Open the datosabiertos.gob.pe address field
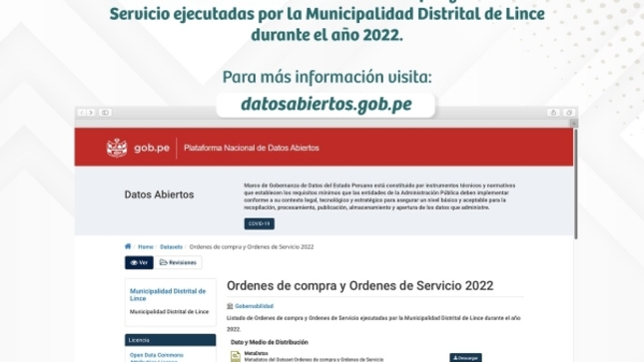The width and height of the screenshot is (644, 362). [325, 105]
